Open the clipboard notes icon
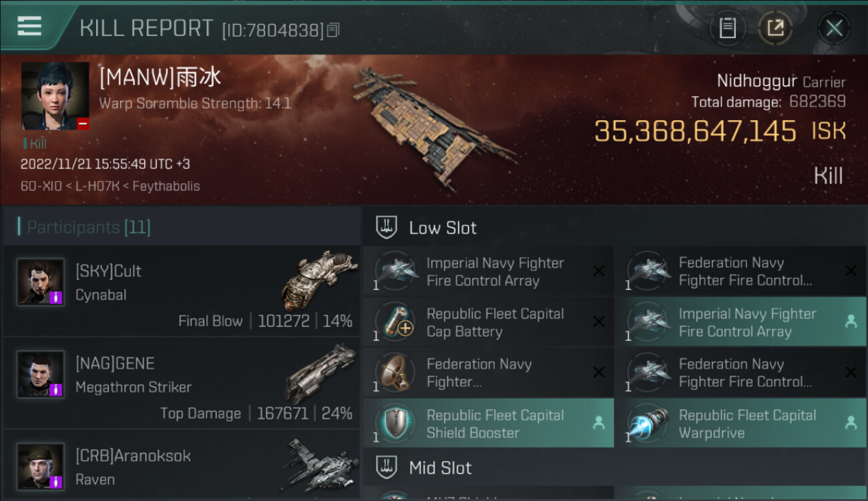The width and height of the screenshot is (868, 501). pos(727,28)
